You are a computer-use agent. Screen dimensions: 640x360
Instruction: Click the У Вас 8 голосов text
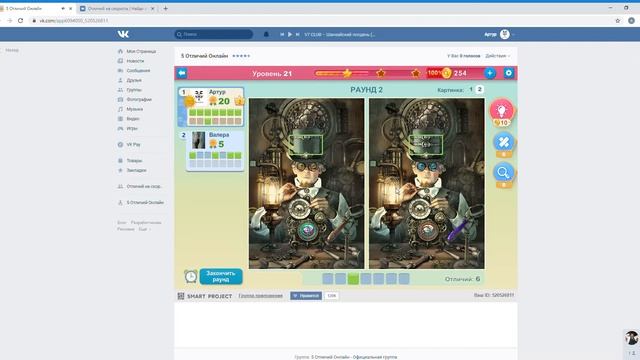point(463,56)
